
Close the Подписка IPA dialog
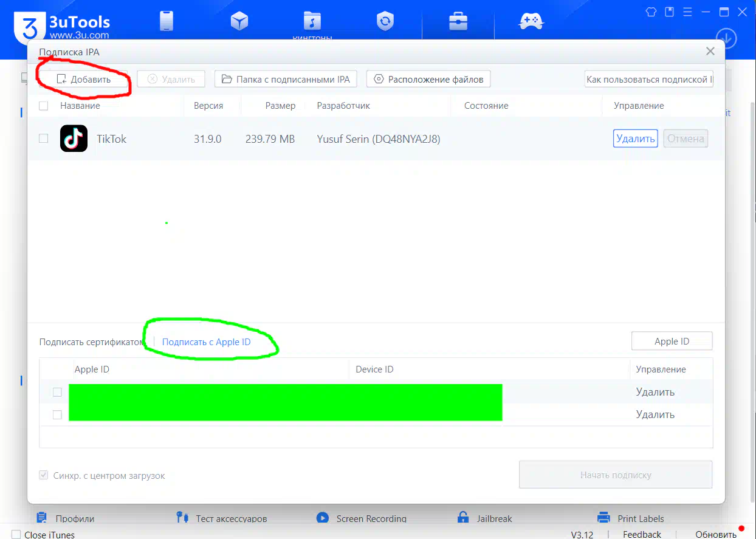pyautogui.click(x=710, y=52)
